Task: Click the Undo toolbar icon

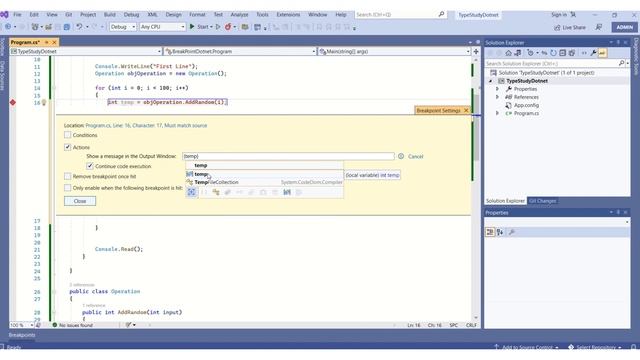Action: 79,27
